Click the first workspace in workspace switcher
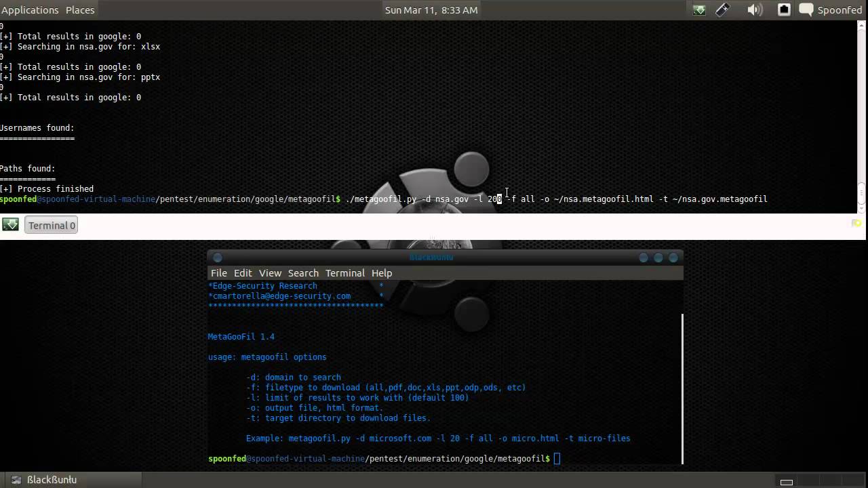 787,482
